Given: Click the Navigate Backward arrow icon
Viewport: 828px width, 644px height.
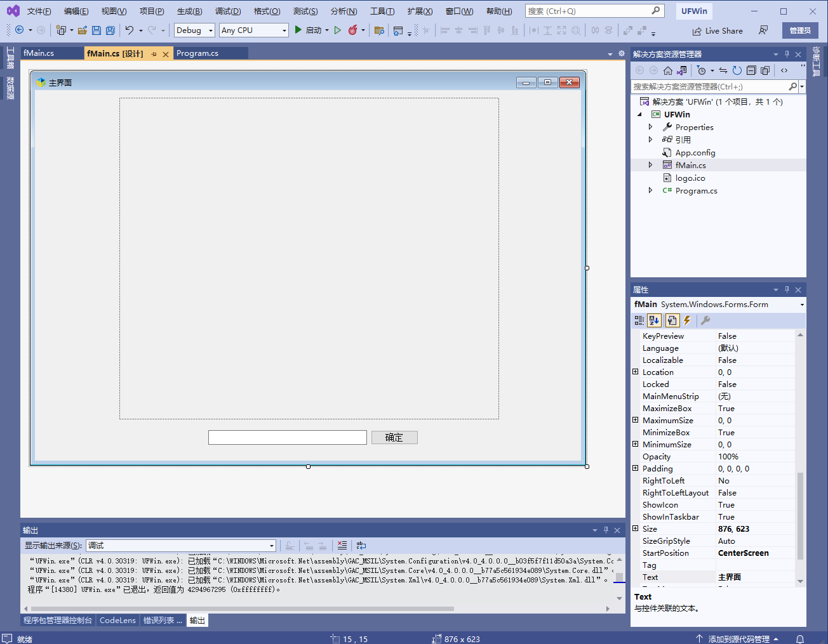Looking at the screenshot, I should click(x=19, y=30).
